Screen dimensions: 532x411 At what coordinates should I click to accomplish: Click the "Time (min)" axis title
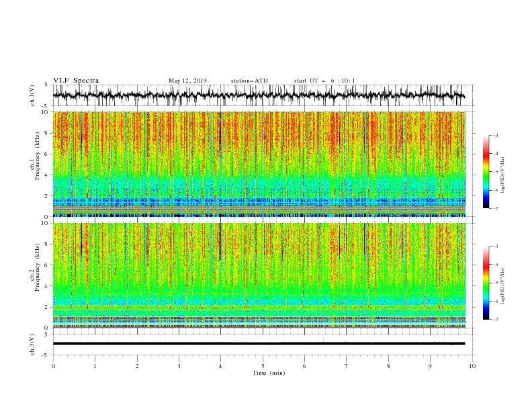[x=269, y=373]
